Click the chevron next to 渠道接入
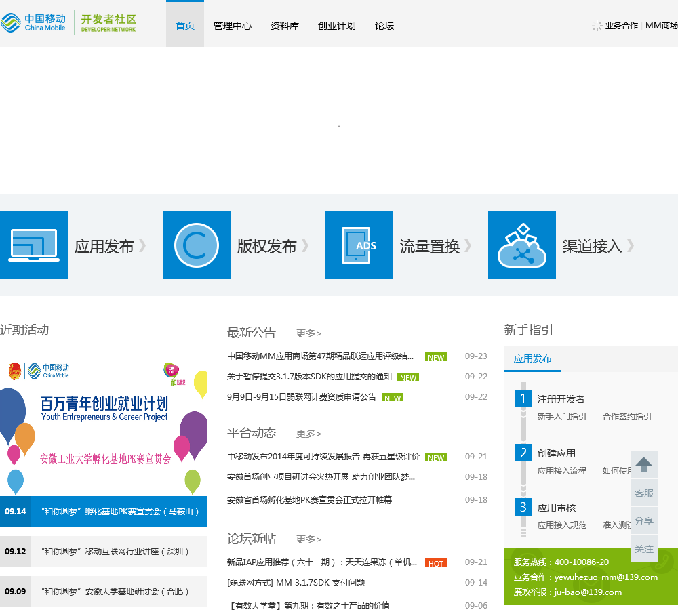The height and width of the screenshot is (616, 678). (631, 245)
